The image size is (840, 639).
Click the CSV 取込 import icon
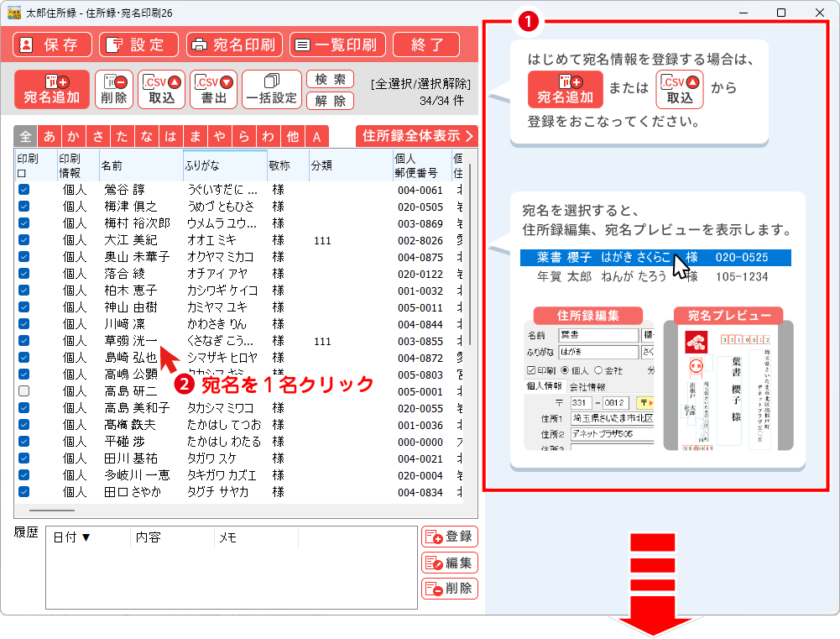pos(162,89)
